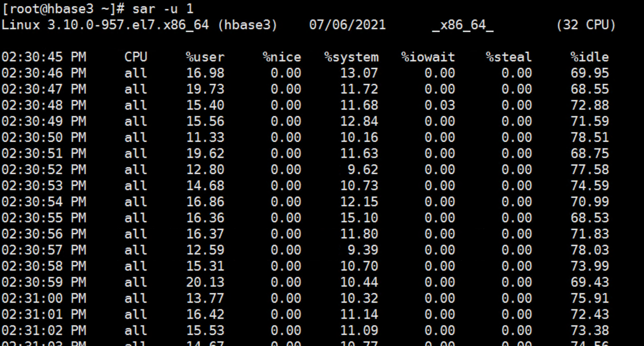Click %user value '11.33'

205,138
